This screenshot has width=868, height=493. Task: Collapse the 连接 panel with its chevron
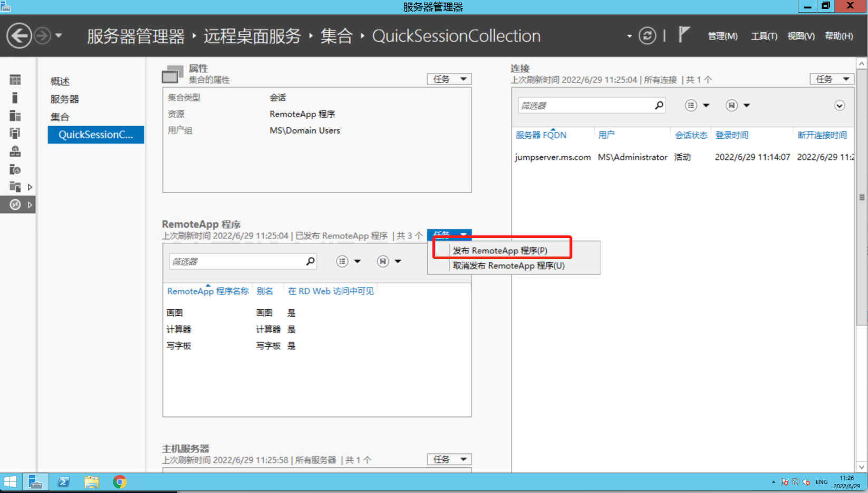(x=840, y=106)
